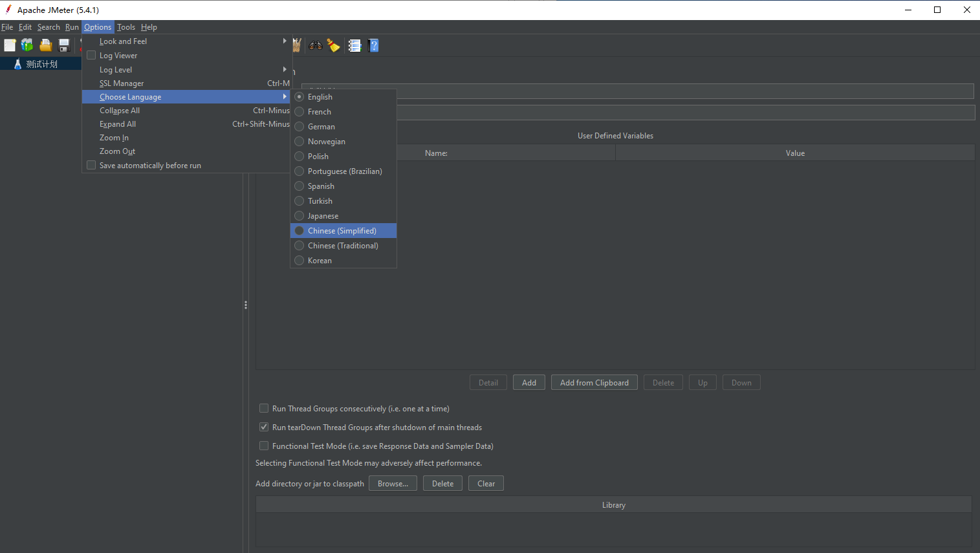Image resolution: width=980 pixels, height=553 pixels.
Task: Toggle Save automatically before run
Action: coord(91,166)
